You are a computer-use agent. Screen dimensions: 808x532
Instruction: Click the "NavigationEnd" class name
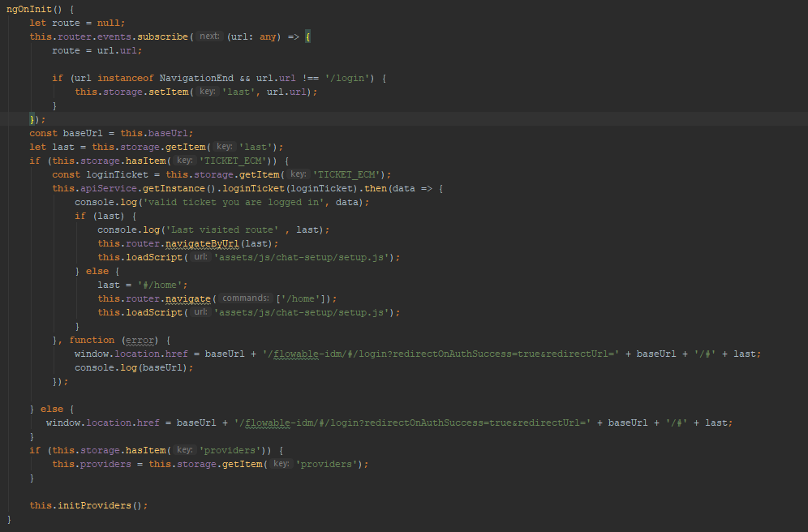(196, 79)
